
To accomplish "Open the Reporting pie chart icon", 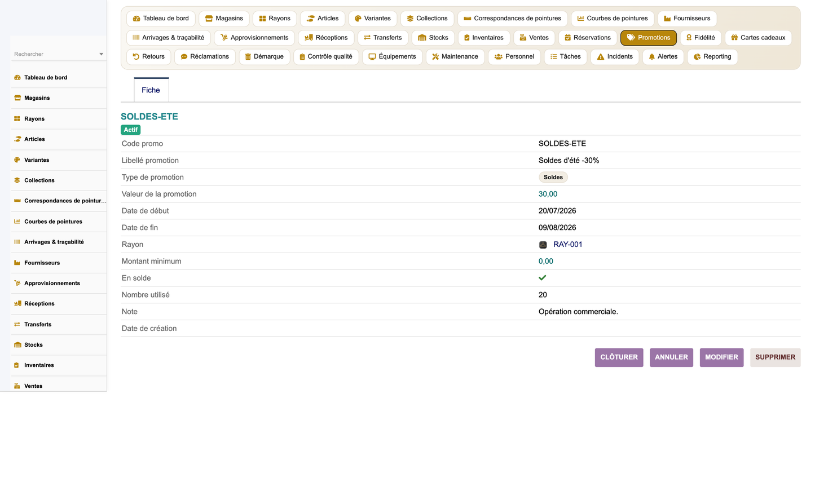I will pos(697,57).
